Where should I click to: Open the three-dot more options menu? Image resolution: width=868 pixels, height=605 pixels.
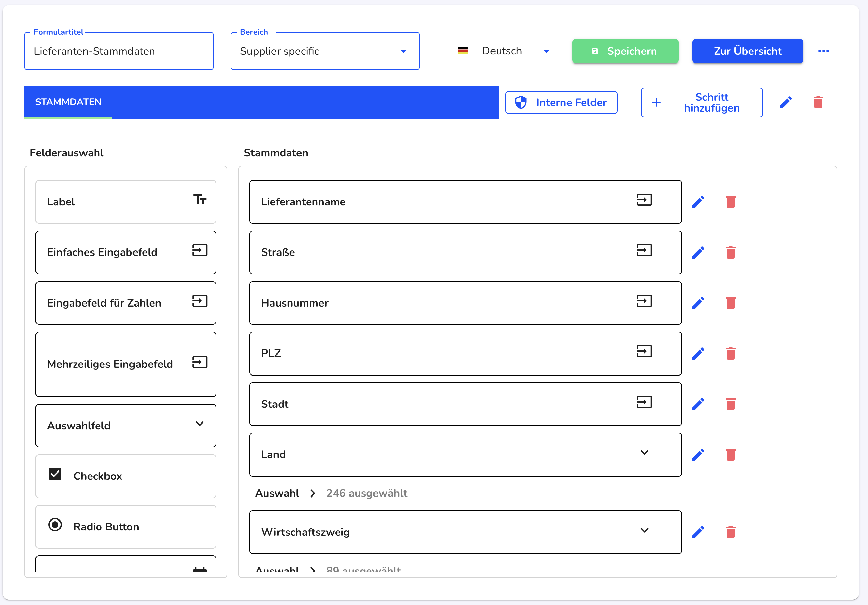[x=823, y=51]
